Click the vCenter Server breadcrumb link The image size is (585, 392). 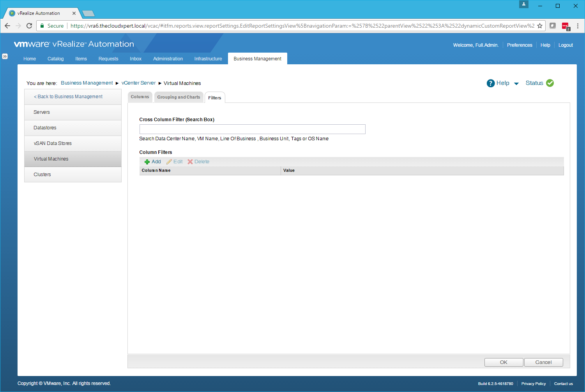pyautogui.click(x=138, y=83)
